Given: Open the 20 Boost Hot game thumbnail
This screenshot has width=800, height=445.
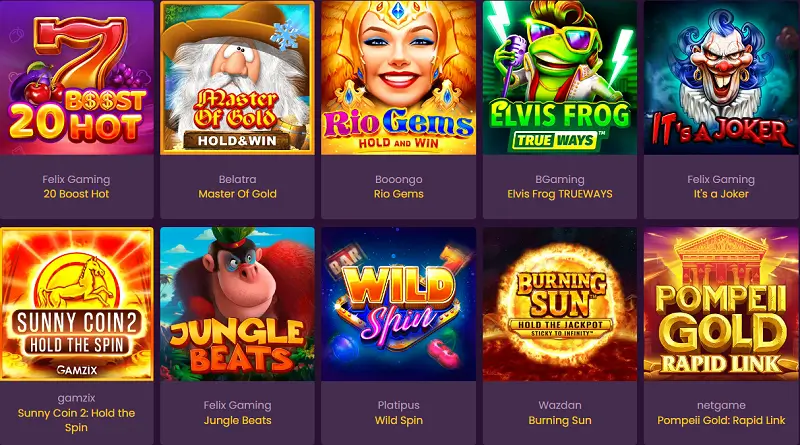Looking at the screenshot, I should point(77,78).
